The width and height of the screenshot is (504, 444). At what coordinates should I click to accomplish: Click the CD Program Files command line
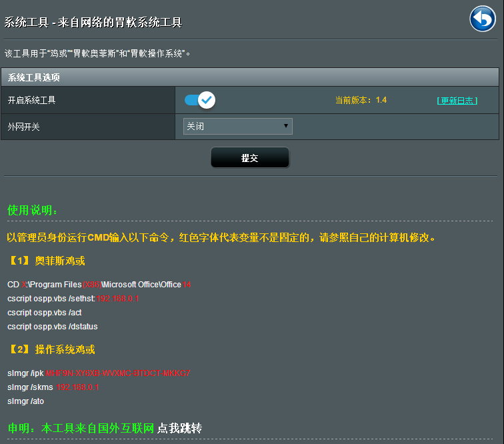click(99, 285)
